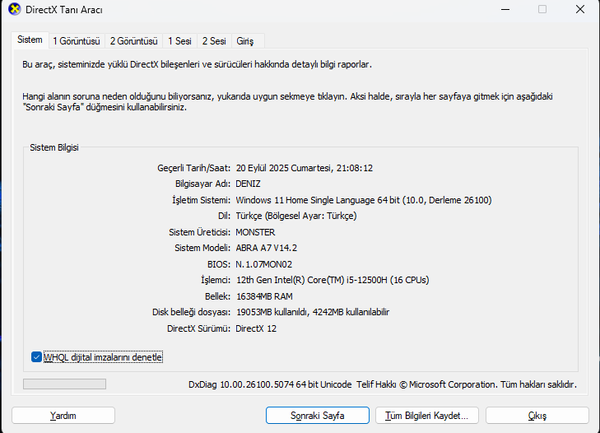Switch to the Sistem tab
The width and height of the screenshot is (600, 433).
click(x=30, y=41)
